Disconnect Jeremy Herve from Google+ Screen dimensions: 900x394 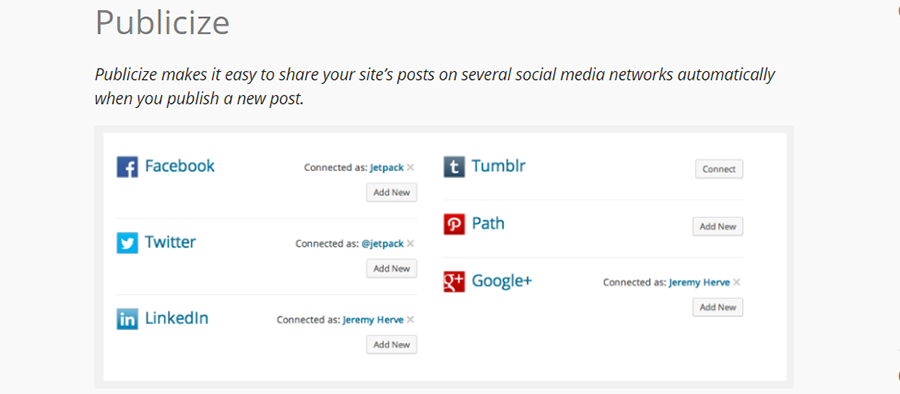pos(736,283)
